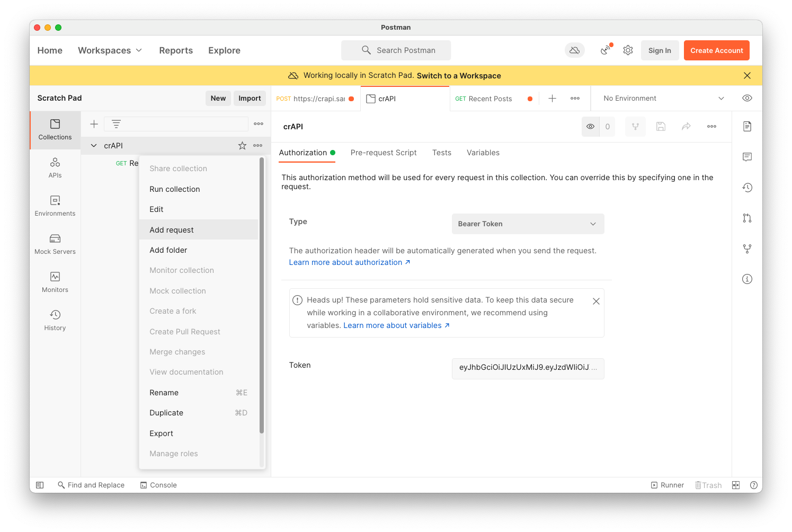Open Forks icon in right sidebar

tap(747, 249)
